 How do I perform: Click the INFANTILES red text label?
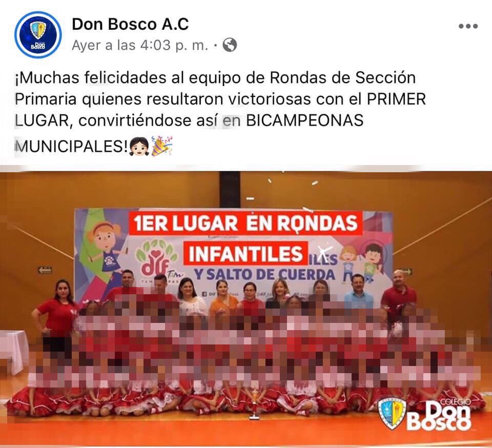coord(245,254)
